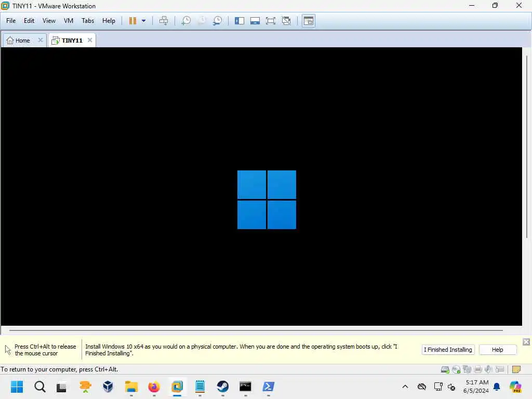Open Firefox from the taskbar
532x399 pixels.
pyautogui.click(x=154, y=386)
